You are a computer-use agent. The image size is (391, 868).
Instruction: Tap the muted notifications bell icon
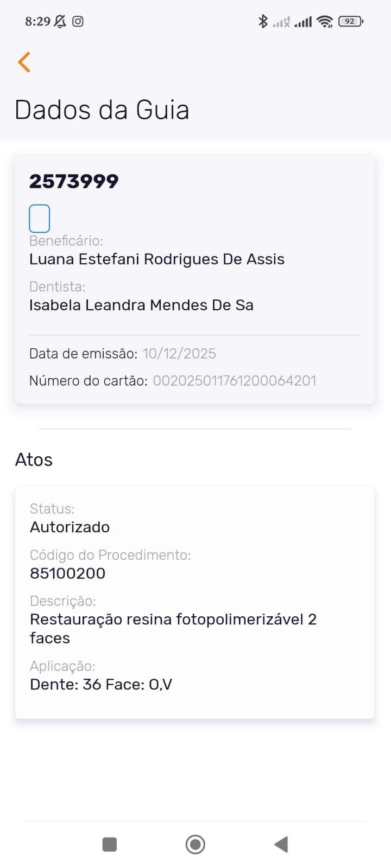[60, 22]
